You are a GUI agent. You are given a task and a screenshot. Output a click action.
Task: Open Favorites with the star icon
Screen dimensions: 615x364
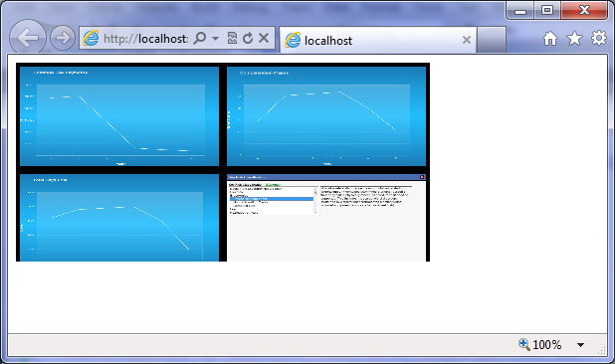click(574, 38)
